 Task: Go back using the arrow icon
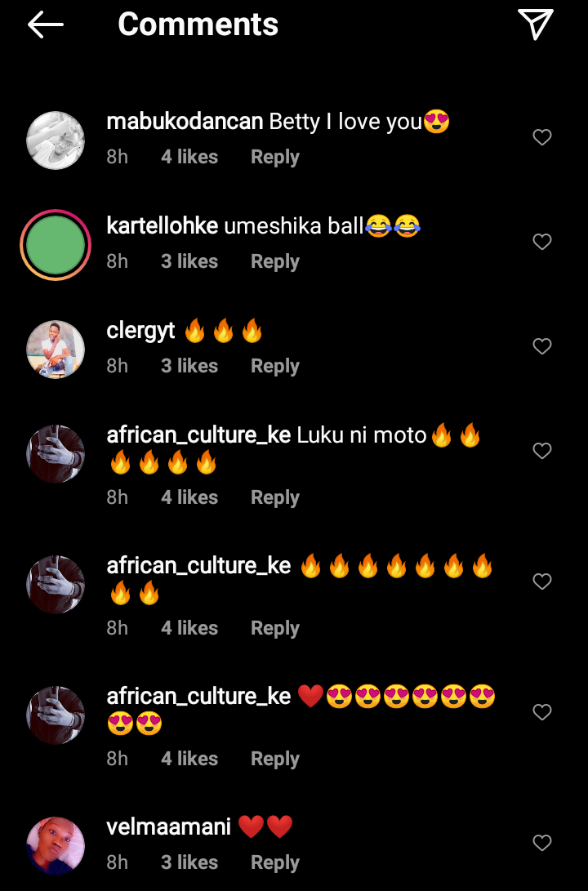point(46,25)
